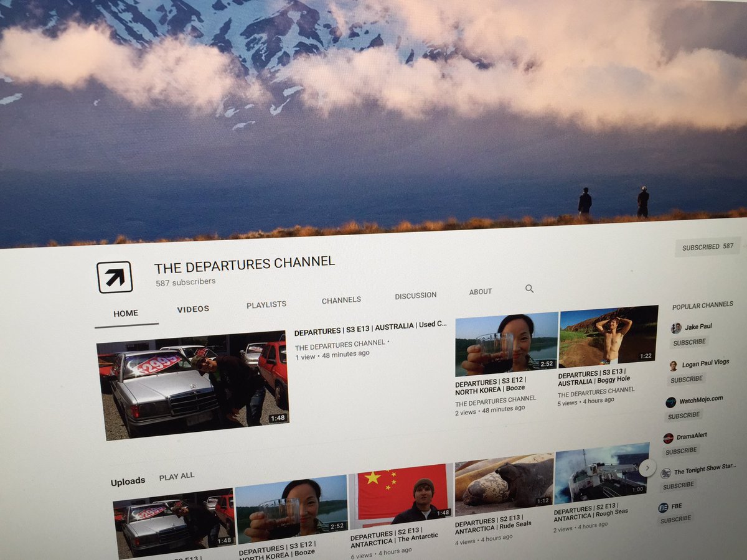This screenshot has height=560, width=747.
Task: Subscribe to FBE channel
Action: tap(675, 520)
